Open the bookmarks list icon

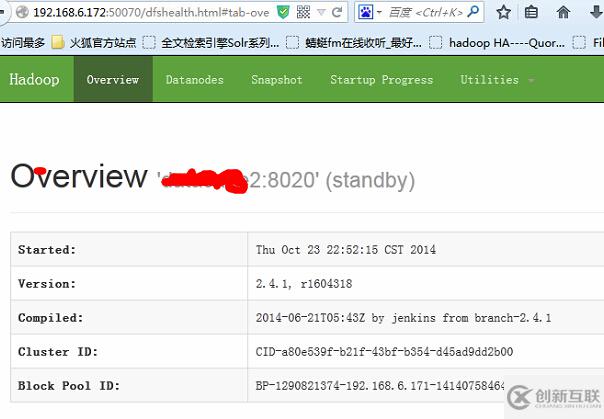pyautogui.click(x=532, y=13)
